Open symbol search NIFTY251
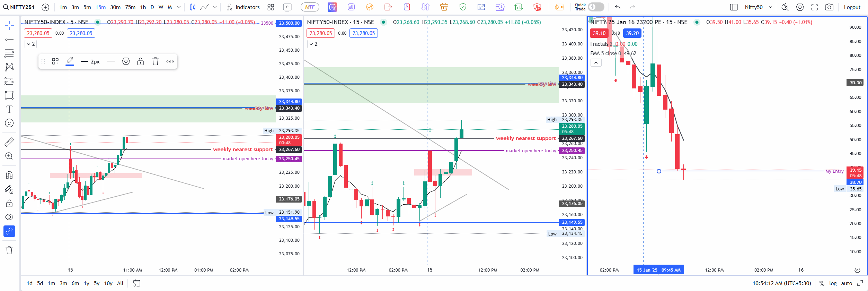868x291 pixels. pos(19,7)
